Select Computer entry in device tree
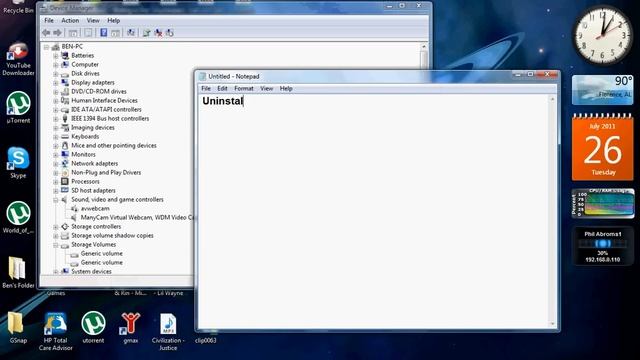Screen dimensions: 640x360 (x=85, y=64)
